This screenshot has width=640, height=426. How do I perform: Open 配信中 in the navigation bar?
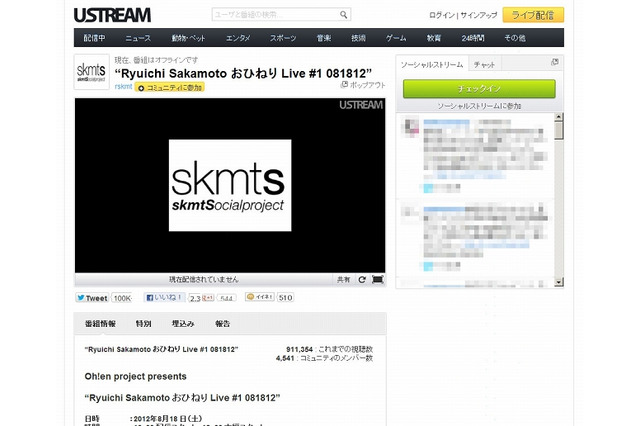pos(95,38)
